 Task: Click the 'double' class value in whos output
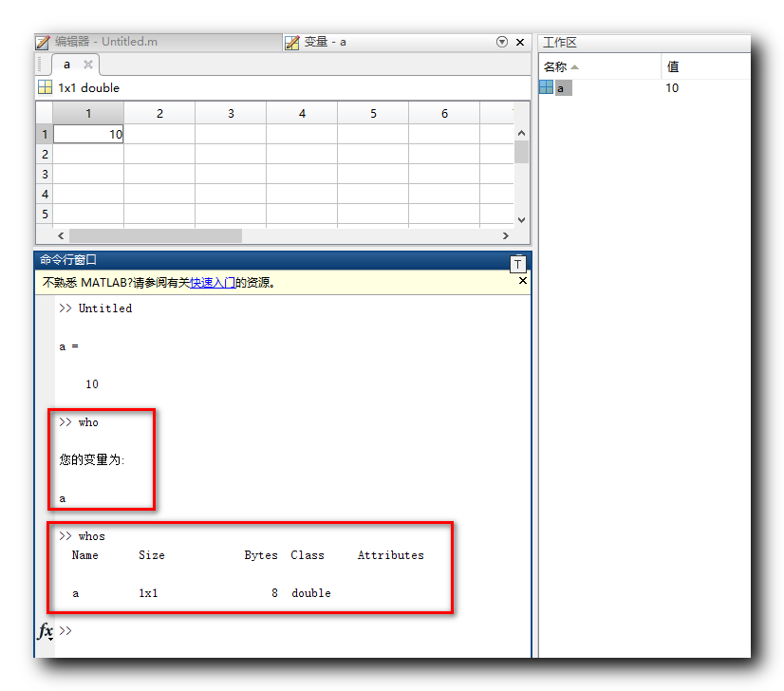(311, 593)
